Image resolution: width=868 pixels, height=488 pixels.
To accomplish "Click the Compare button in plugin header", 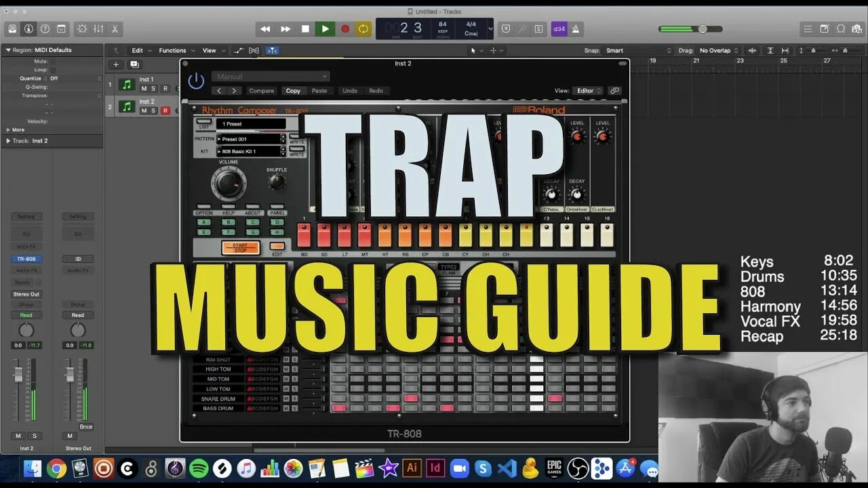I will click(261, 91).
